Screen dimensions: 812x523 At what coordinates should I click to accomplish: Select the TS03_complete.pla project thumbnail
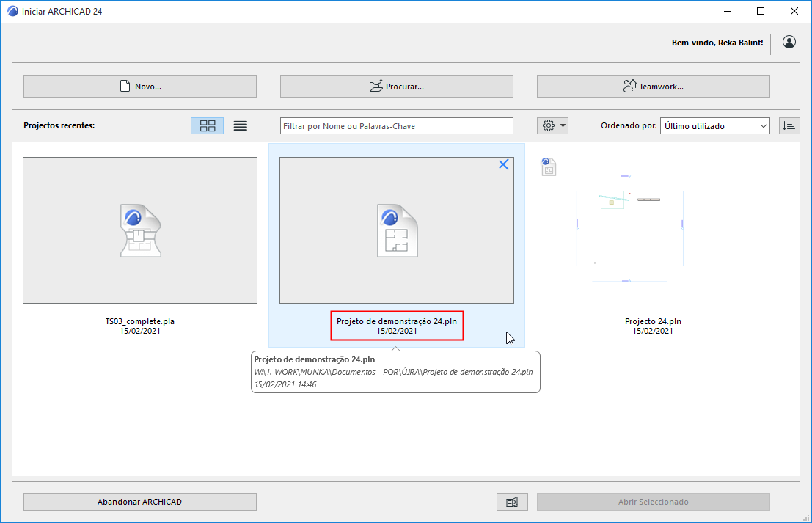(140, 230)
